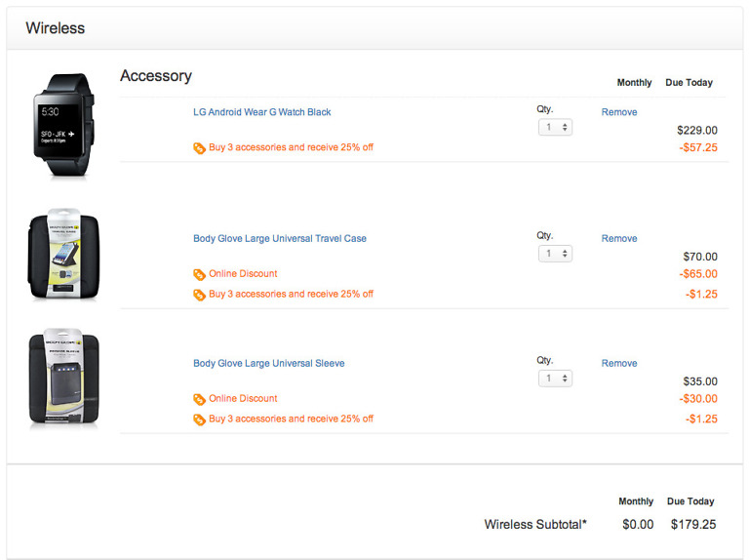Open quantity dropdown for LG Watch

tap(555, 127)
